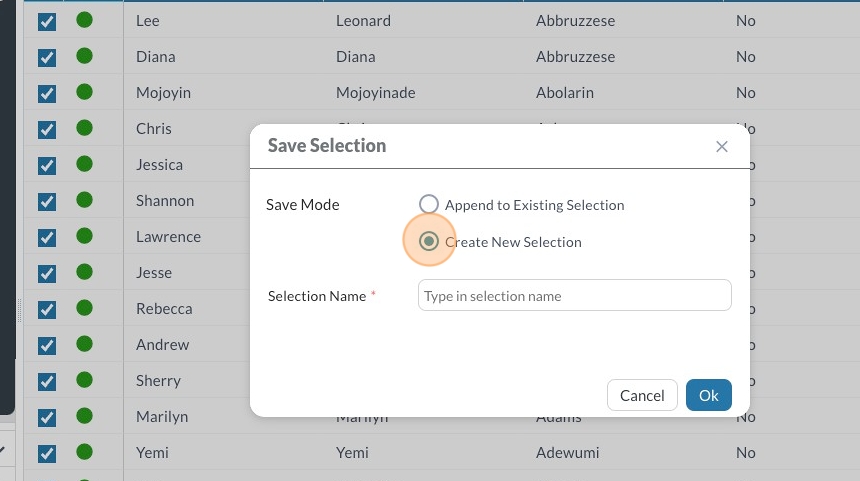Click green status icon for Marilyn
The width and height of the screenshot is (860, 481).
(85, 416)
